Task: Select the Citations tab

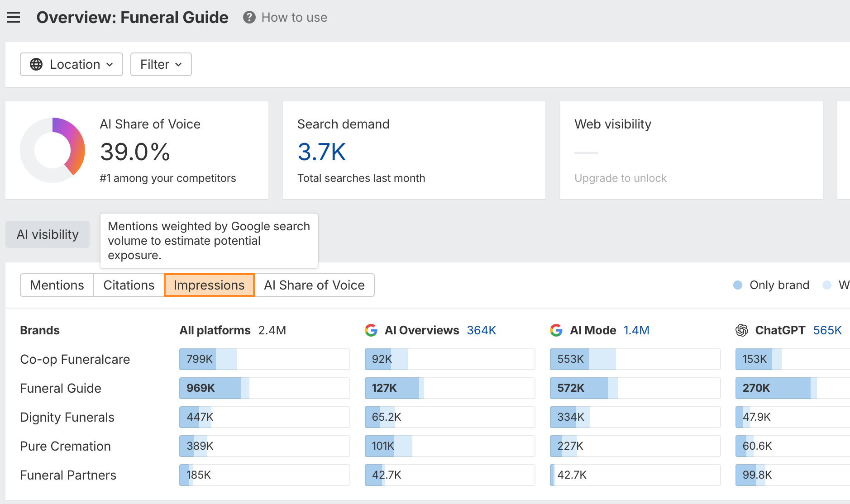Action: [129, 285]
